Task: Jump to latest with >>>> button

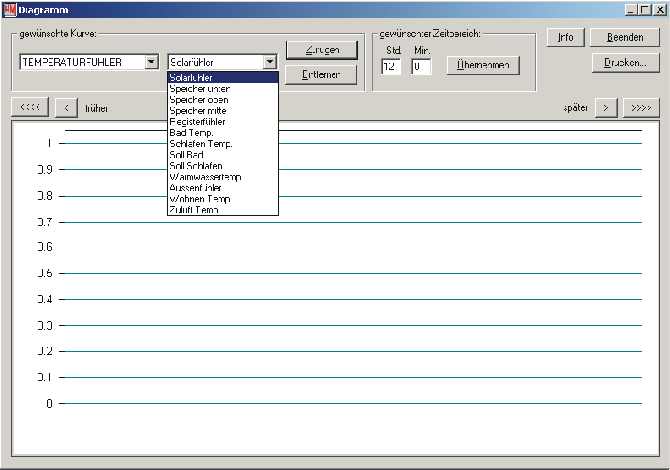Action: [641, 107]
